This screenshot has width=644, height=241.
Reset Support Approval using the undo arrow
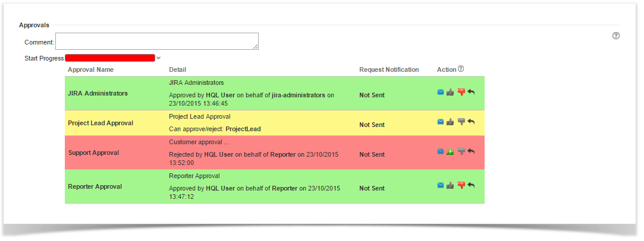pos(471,151)
